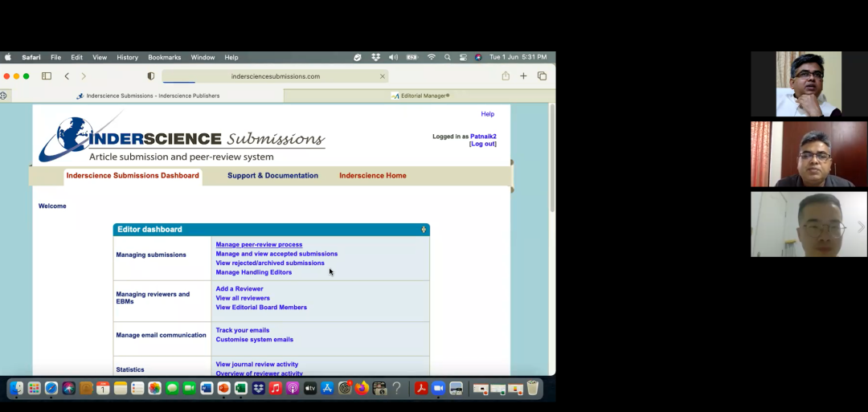Open Customise system emails link

[255, 340]
